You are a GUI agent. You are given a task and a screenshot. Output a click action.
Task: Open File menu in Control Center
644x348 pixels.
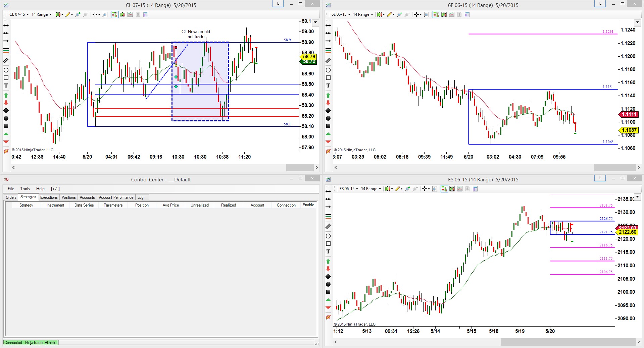[11, 189]
